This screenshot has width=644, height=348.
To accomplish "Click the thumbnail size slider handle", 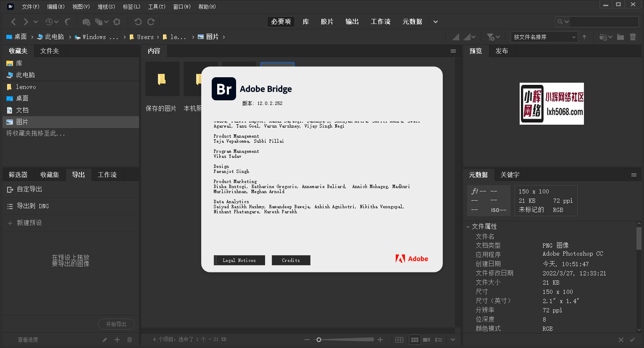I will tap(319, 340).
